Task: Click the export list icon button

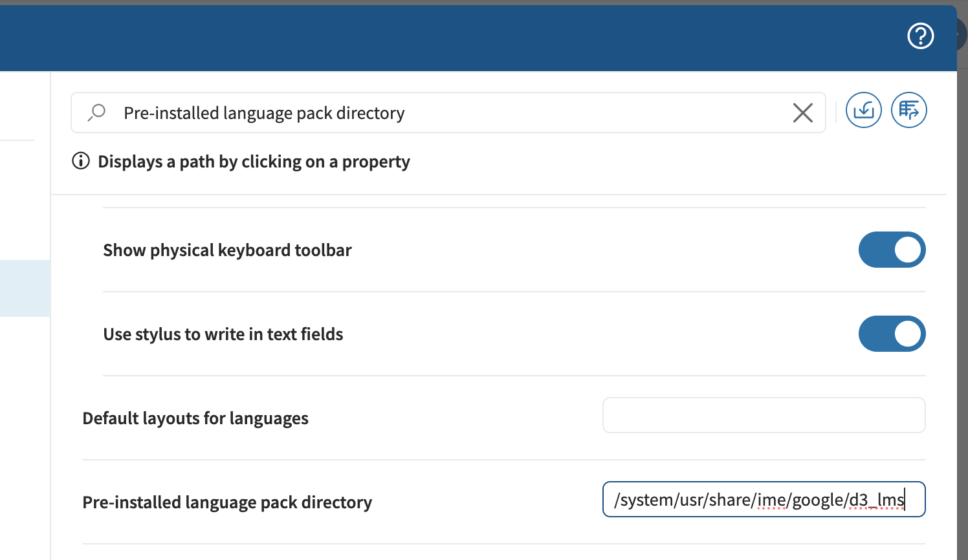Action: (908, 111)
